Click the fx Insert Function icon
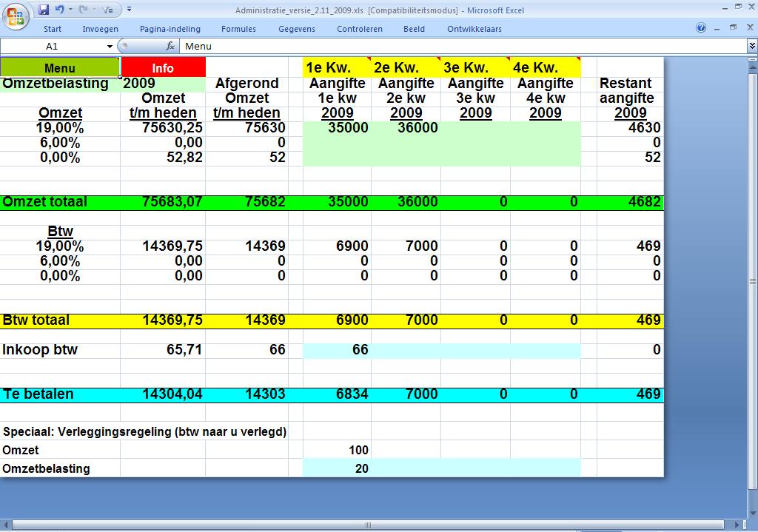Image resolution: width=758 pixels, height=532 pixels. (x=170, y=46)
